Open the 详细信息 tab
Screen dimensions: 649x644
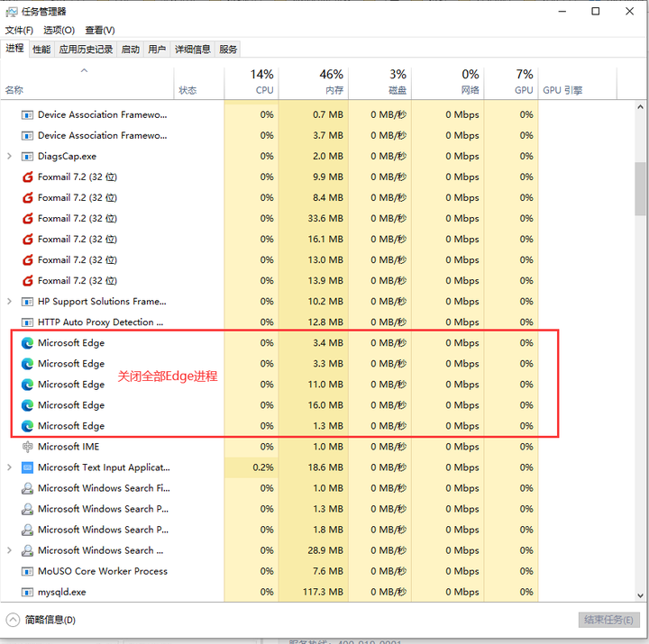point(193,50)
